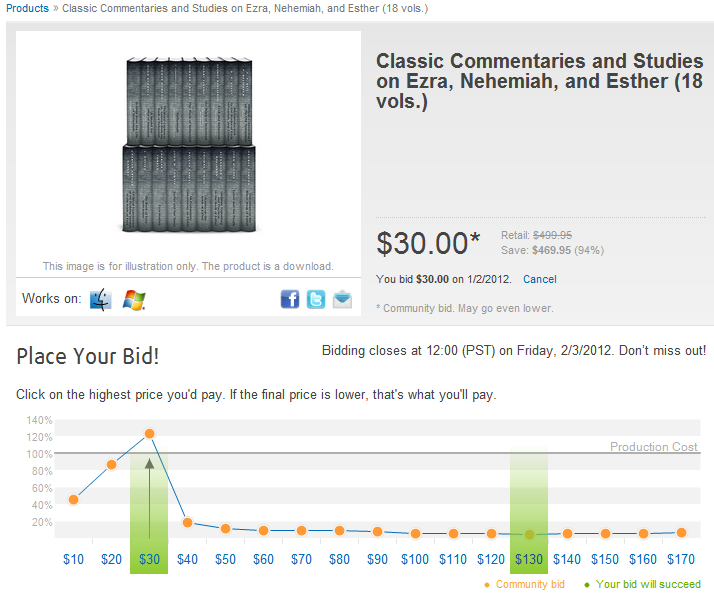
Task: Go to the Products breadcrumb link
Action: (x=27, y=8)
